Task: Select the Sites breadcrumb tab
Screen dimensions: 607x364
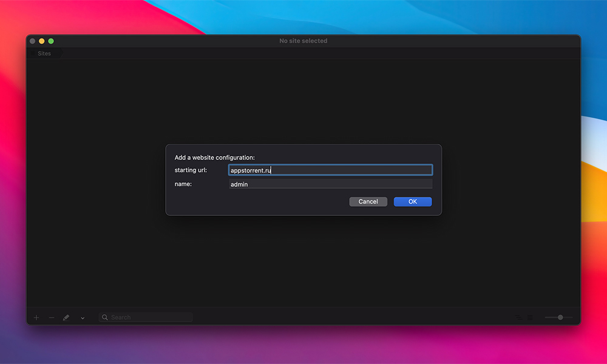Action: 44,53
